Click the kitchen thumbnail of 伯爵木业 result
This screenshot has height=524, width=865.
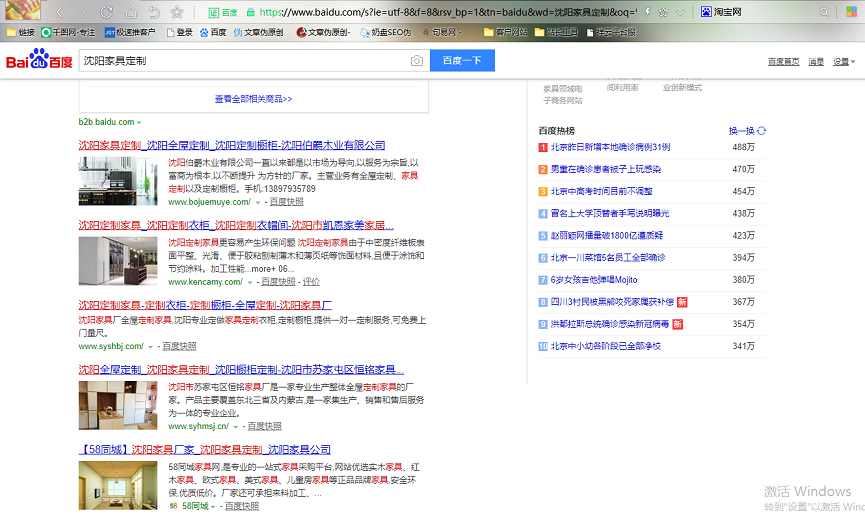(x=118, y=181)
